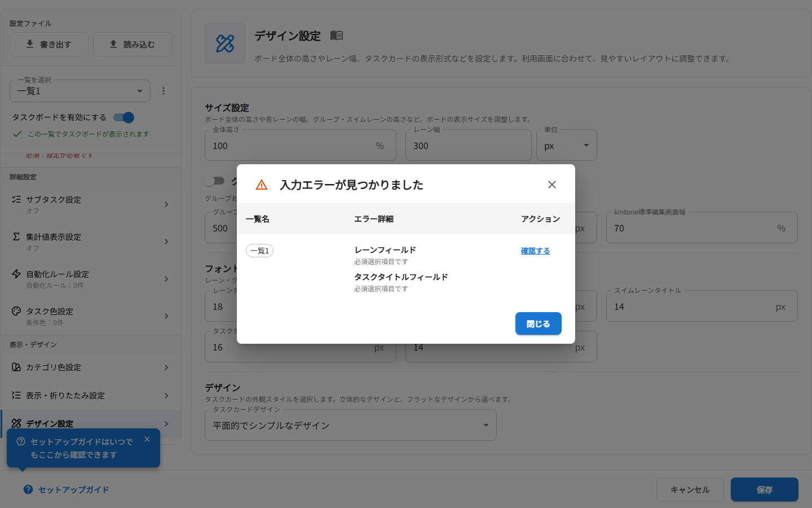Click the デザイン設定 sidebar icon
The width and height of the screenshot is (812, 508).
pyautogui.click(x=16, y=423)
